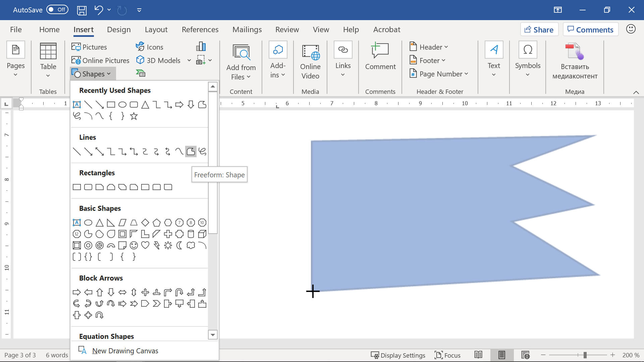Choose the smiley face shape
Screen dimensions: 644x362
pyautogui.click(x=134, y=245)
